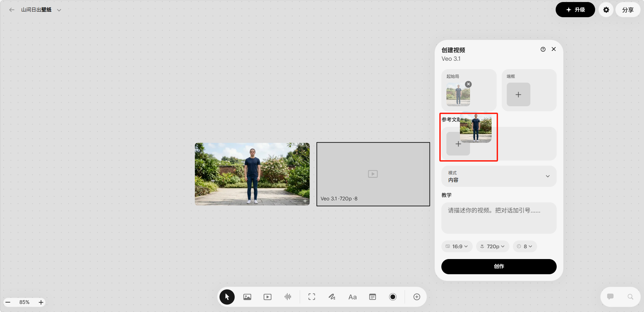This screenshot has width=644, height=312.
Task: Select the frame tool icon
Action: click(x=312, y=297)
